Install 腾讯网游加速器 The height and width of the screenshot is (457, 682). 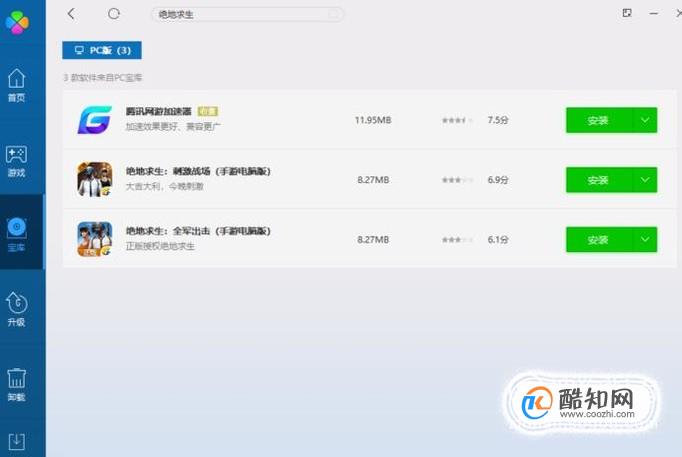(599, 120)
